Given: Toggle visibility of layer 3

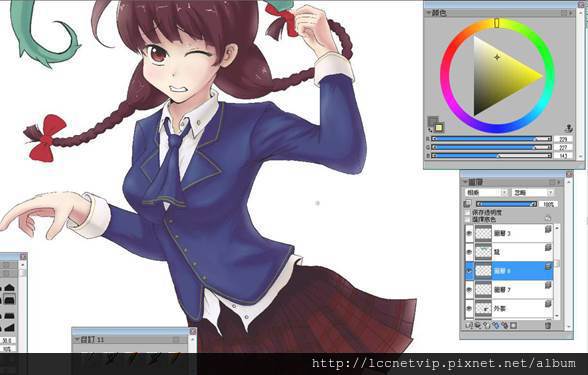Looking at the screenshot, I should [469, 233].
